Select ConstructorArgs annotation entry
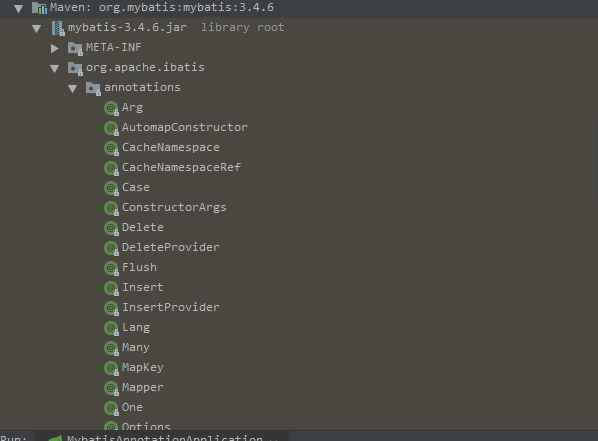 (x=174, y=208)
